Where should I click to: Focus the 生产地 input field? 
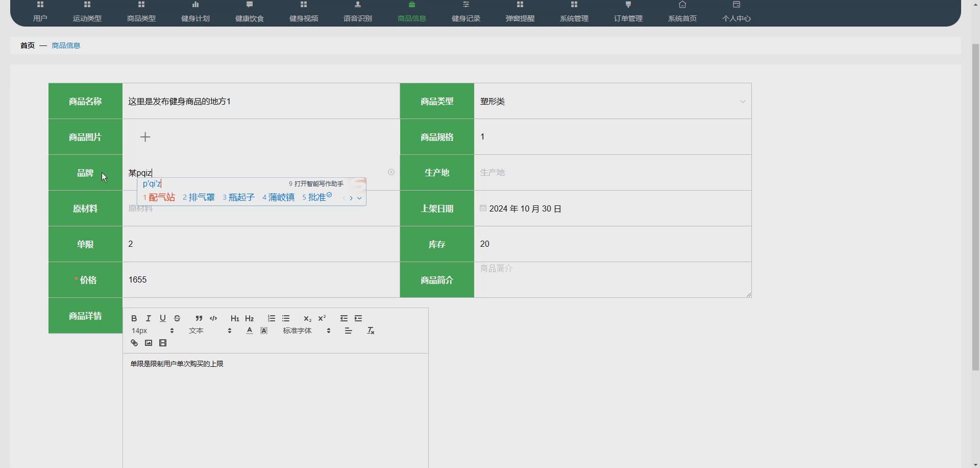(x=612, y=172)
